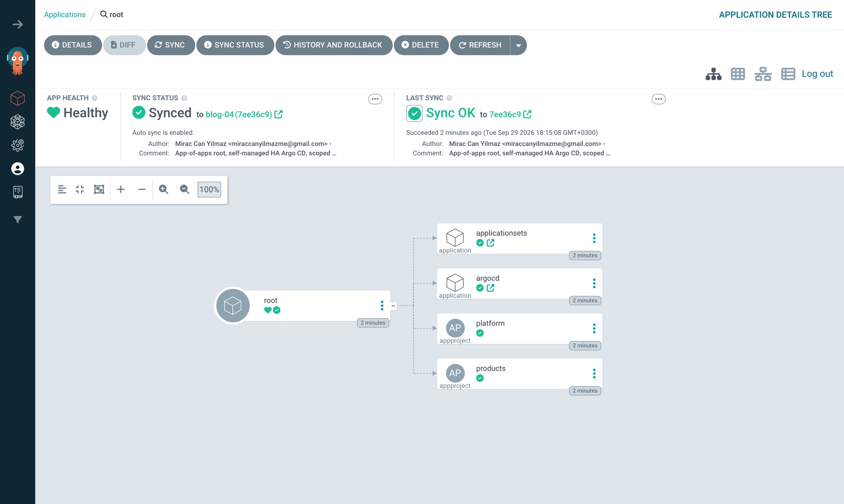Switch to the list view icon
The image size is (844, 504).
788,74
